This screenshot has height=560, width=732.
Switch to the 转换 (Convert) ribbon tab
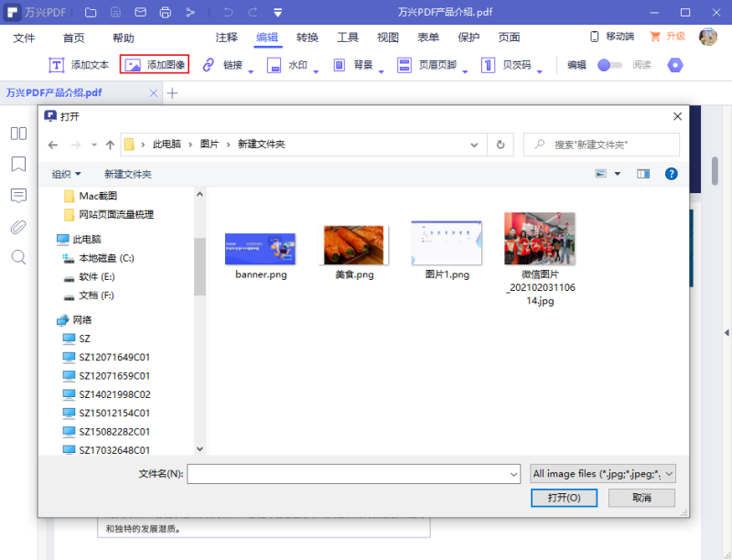[306, 38]
